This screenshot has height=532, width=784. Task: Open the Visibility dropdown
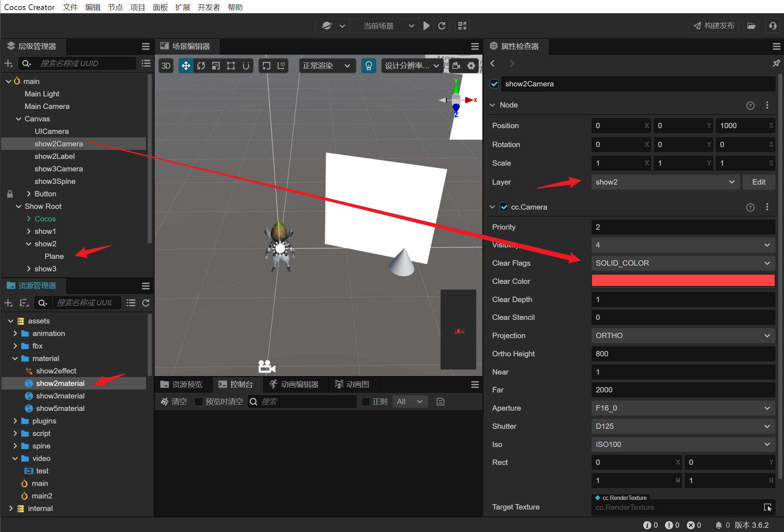[x=683, y=245]
